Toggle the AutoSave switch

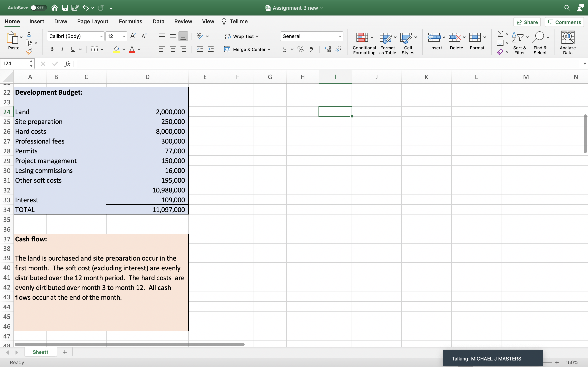click(37, 8)
